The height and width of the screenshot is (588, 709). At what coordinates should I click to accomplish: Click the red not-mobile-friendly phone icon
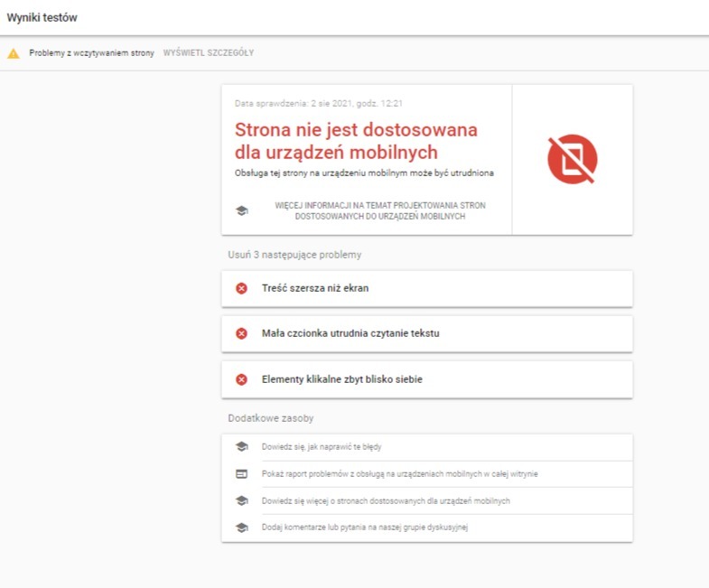pos(573,159)
